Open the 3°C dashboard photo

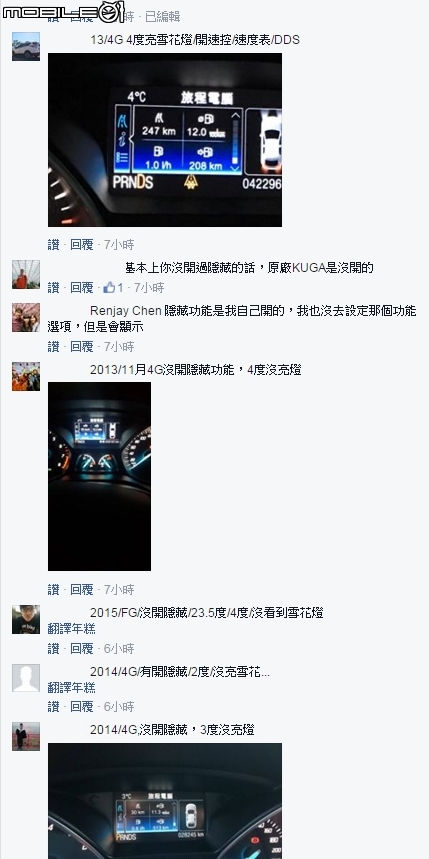pyautogui.click(x=165, y=801)
